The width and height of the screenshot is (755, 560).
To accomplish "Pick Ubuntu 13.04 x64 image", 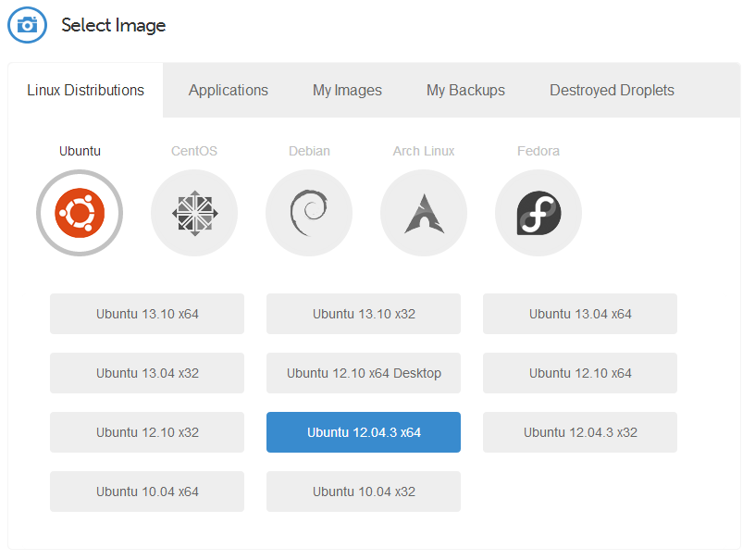I will tap(580, 314).
